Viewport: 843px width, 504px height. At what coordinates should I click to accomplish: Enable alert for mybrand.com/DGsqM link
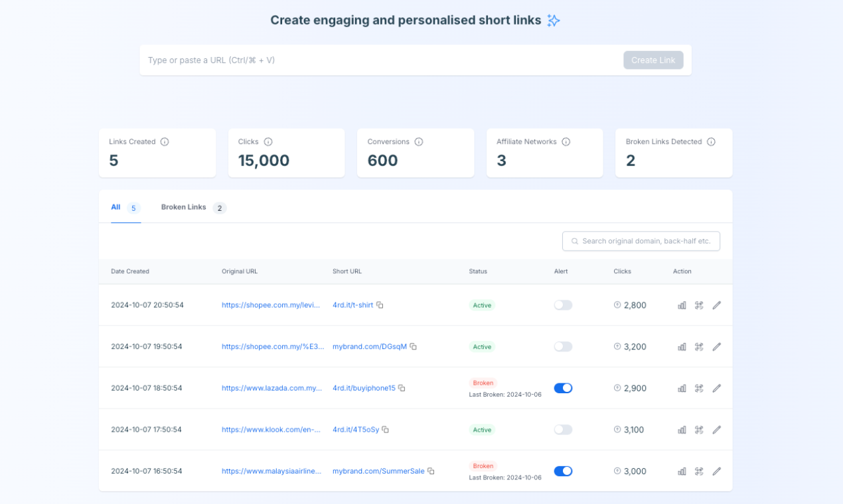563,347
